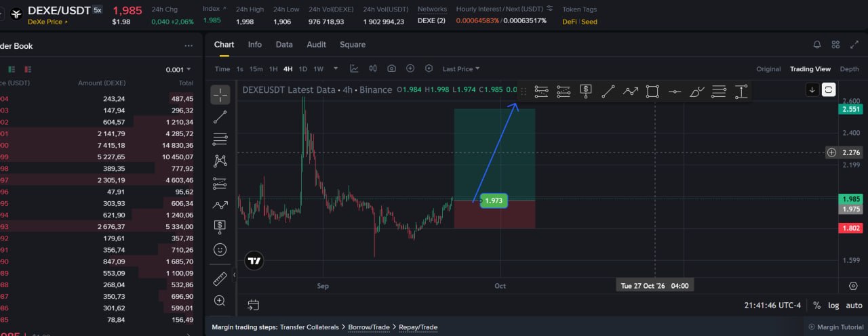Click the TradingView logo on chart
Image resolution: width=868 pixels, height=336 pixels.
[x=254, y=261]
